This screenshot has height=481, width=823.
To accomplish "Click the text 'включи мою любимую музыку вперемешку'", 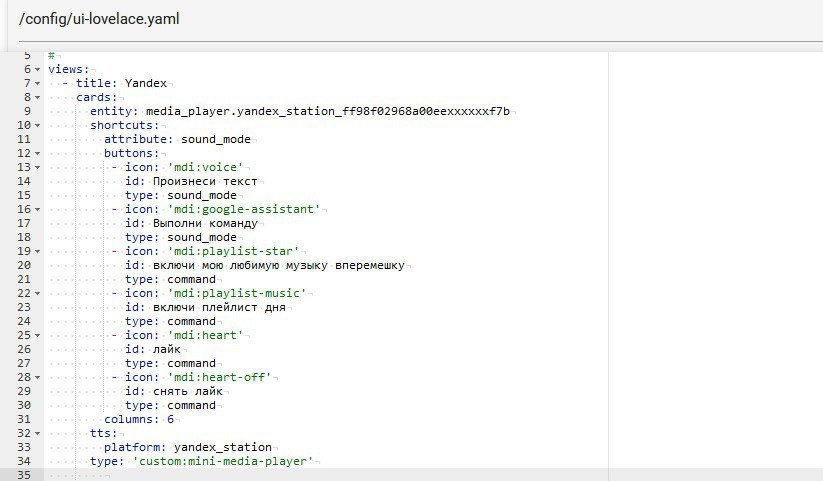I will pyautogui.click(x=279, y=265).
